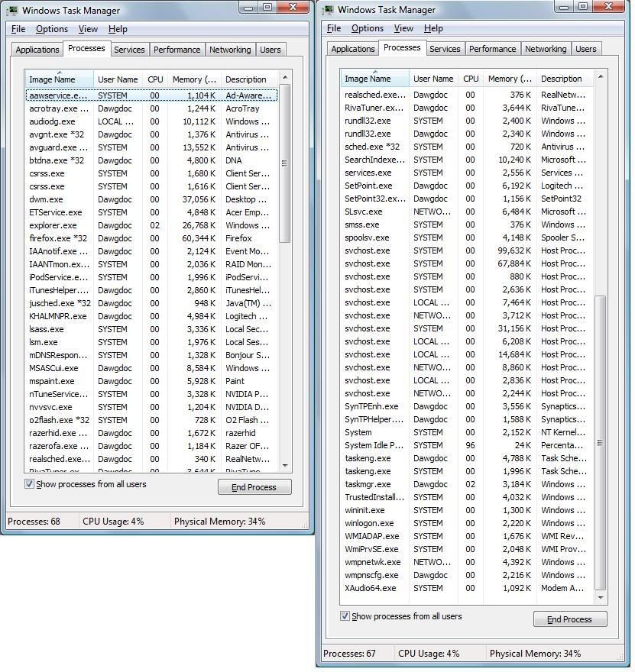
Task: Open Help menu in left window
Action: click(118, 29)
